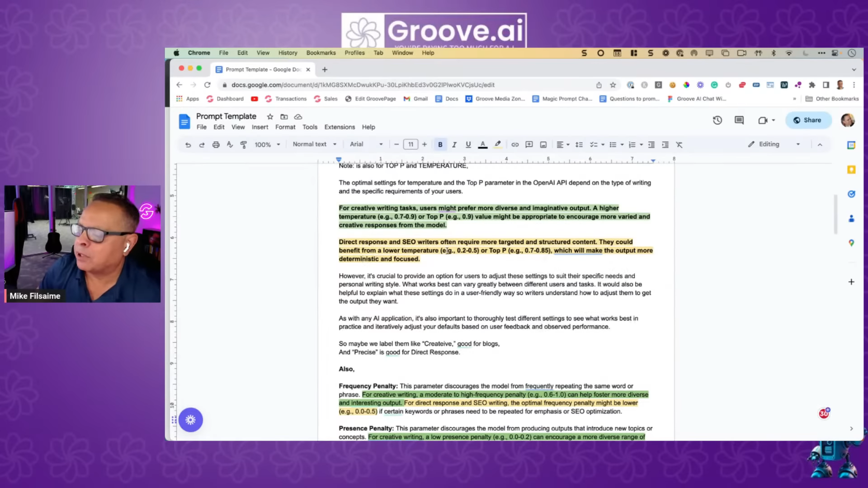Open the highlight color picker

pyautogui.click(x=498, y=145)
